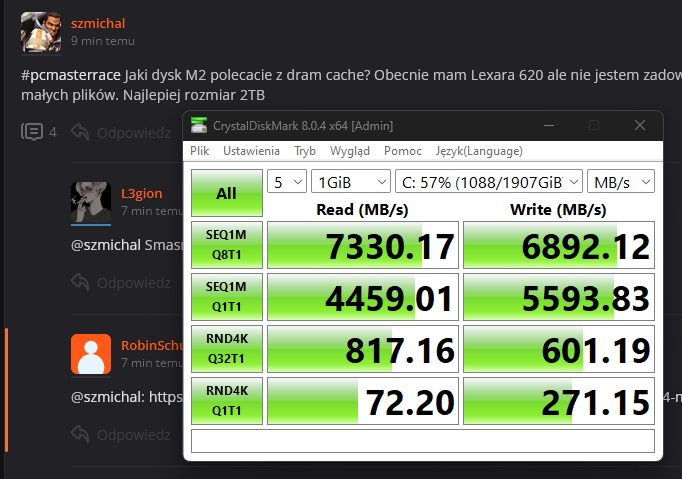Image resolution: width=682 pixels, height=479 pixels.
Task: Click reply arrow icon under szmichal's post
Action: tap(80, 132)
